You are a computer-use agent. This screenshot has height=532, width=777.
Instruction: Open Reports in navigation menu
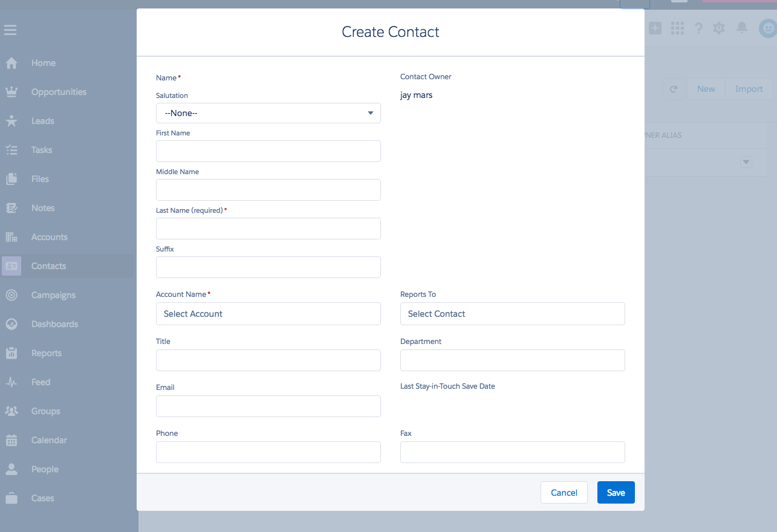(47, 353)
